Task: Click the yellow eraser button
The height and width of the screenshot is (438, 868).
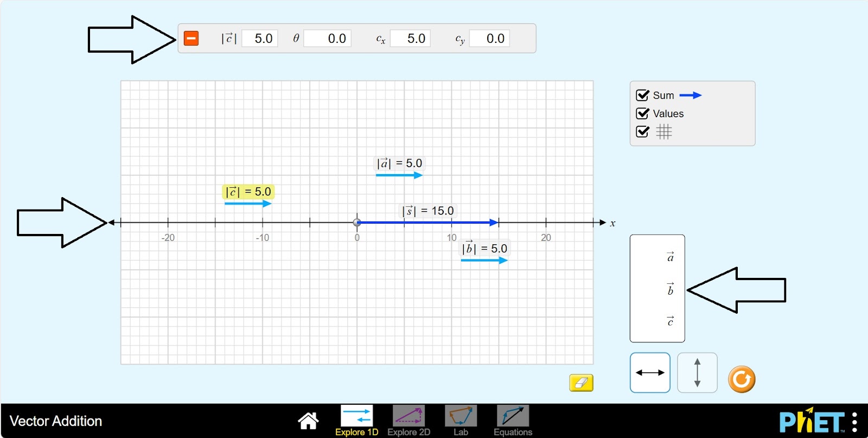Action: click(x=581, y=383)
